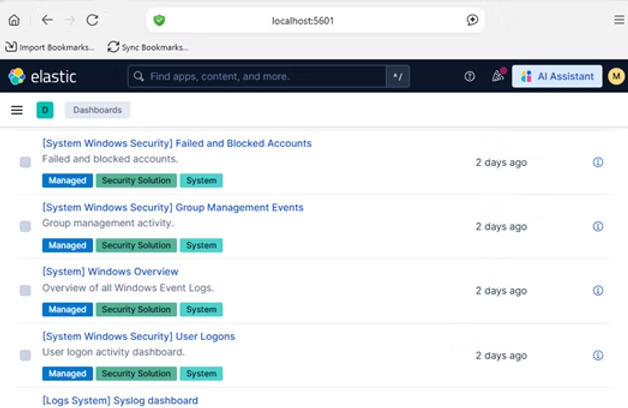This screenshot has width=628, height=408.
Task: Go back with the browser back arrow
Action: point(47,20)
